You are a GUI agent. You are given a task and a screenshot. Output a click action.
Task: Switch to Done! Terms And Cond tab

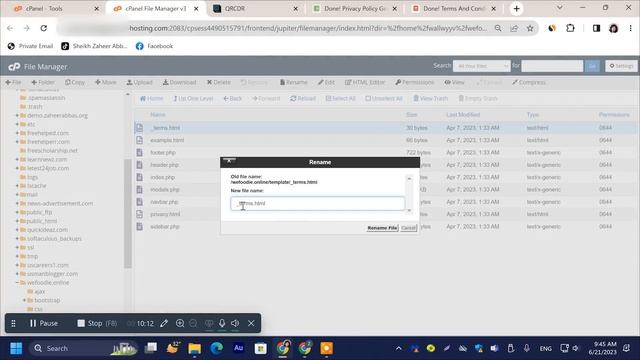click(x=454, y=9)
